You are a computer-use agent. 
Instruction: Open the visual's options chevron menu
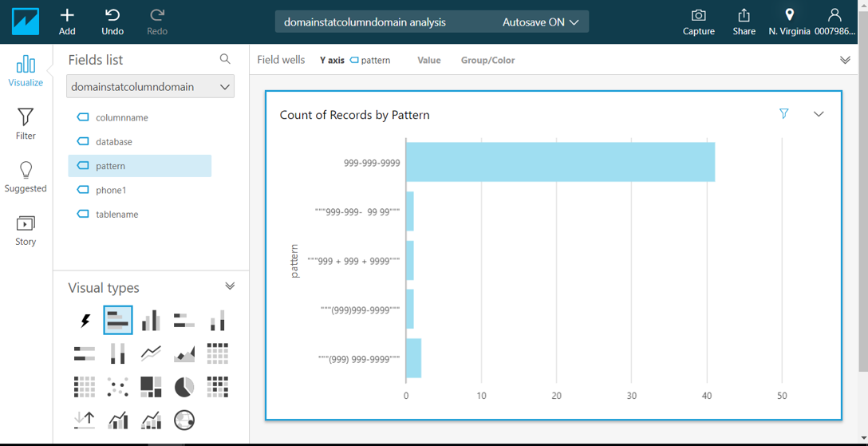(x=819, y=114)
